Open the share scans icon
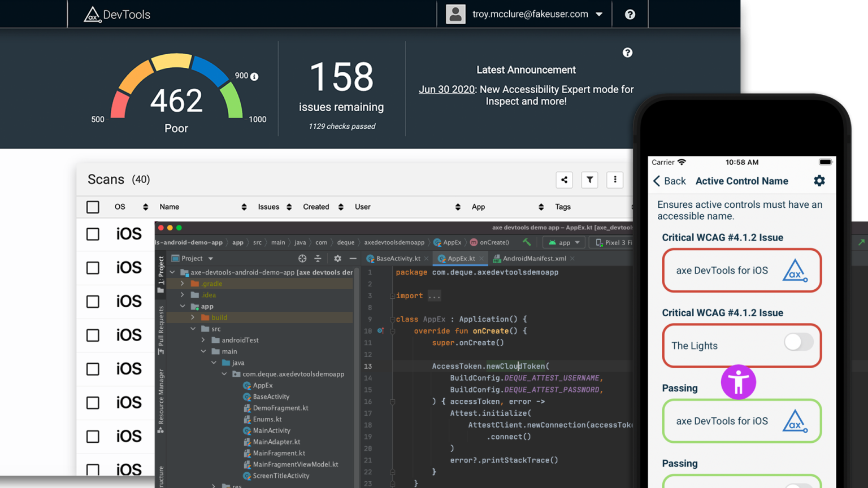 point(564,180)
